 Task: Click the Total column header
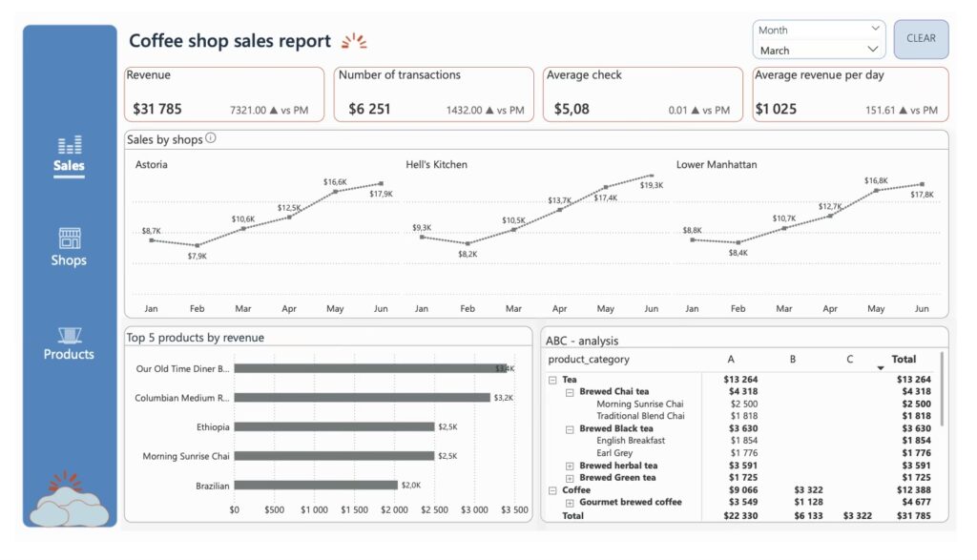[x=904, y=360]
